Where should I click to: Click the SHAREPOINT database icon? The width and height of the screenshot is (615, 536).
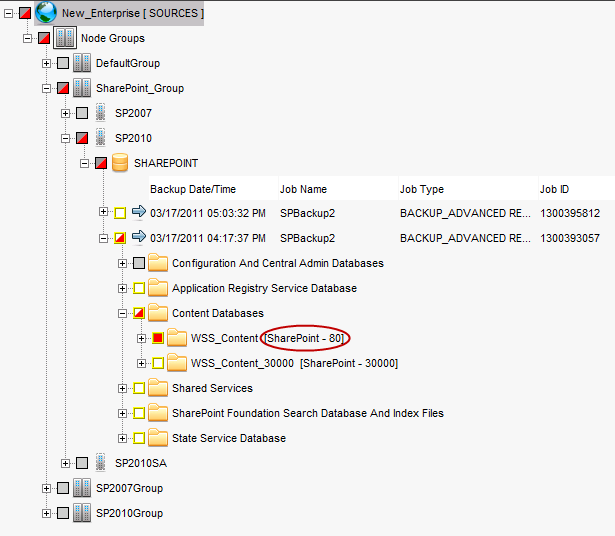pos(120,163)
